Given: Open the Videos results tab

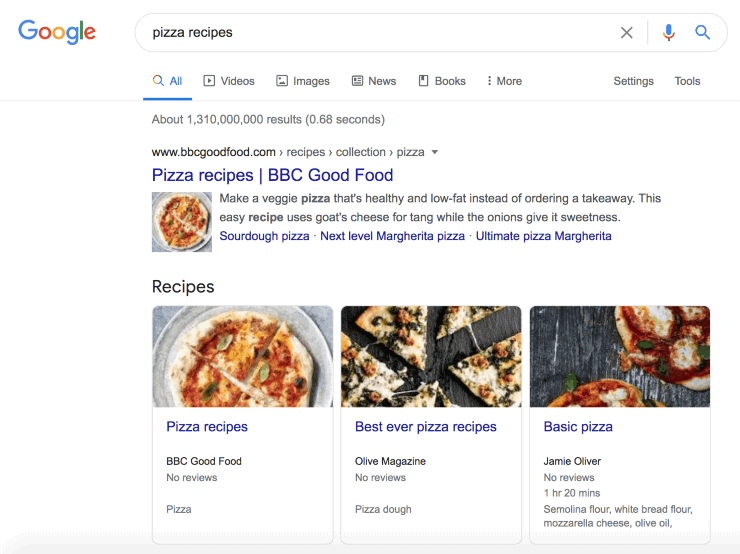Looking at the screenshot, I should [229, 81].
